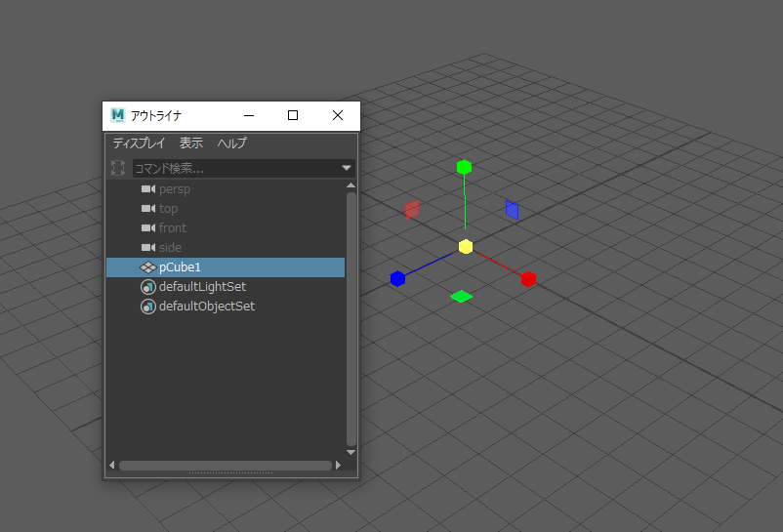Click the filter icon left of search field
The width and height of the screenshot is (783, 532).
[118, 168]
